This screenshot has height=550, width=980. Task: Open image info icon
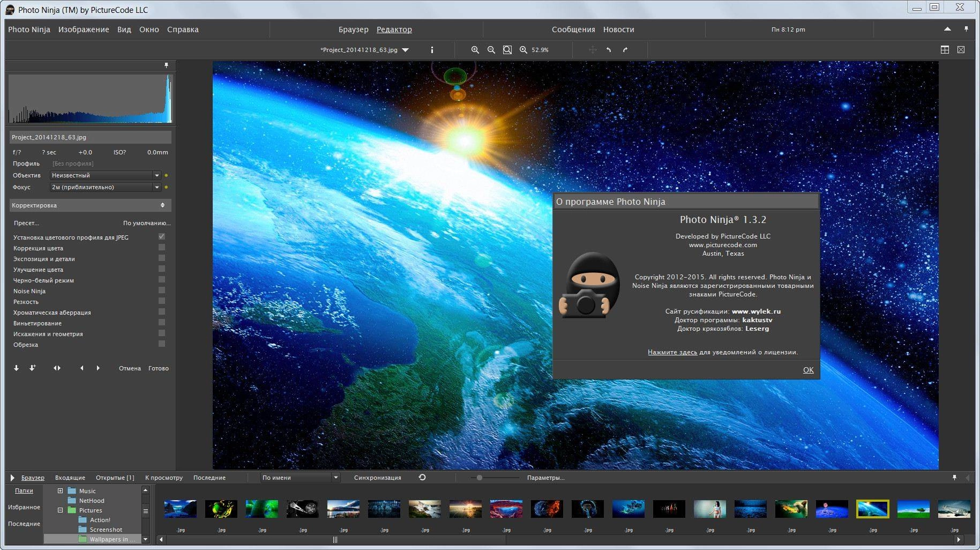click(x=432, y=50)
